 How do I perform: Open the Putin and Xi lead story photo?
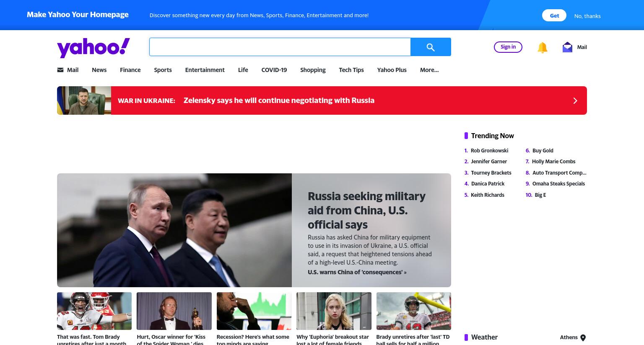point(174,230)
